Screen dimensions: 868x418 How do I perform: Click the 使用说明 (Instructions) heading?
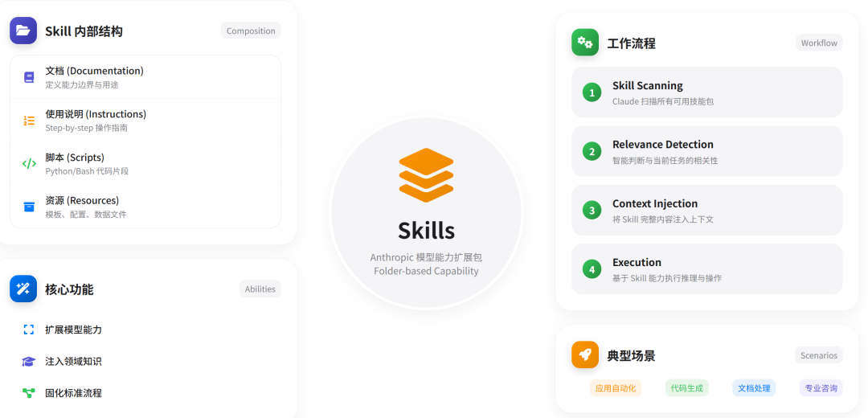coord(96,114)
